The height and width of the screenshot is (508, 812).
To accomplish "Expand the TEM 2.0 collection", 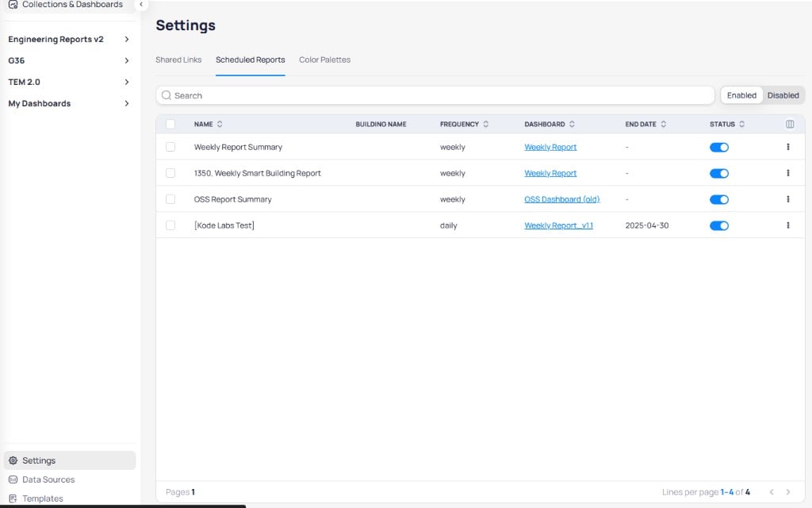I will (126, 82).
